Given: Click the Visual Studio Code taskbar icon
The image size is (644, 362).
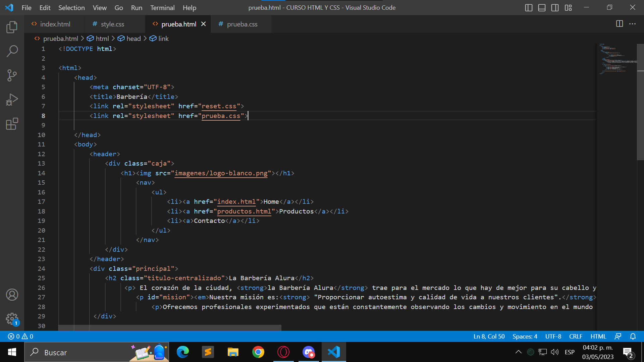Looking at the screenshot, I should 334,352.
